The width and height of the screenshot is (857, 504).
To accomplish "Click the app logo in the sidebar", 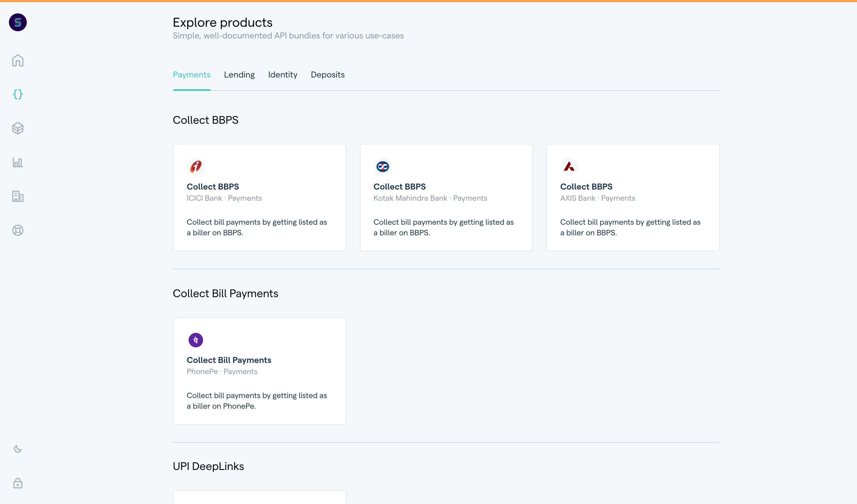I will point(18,22).
